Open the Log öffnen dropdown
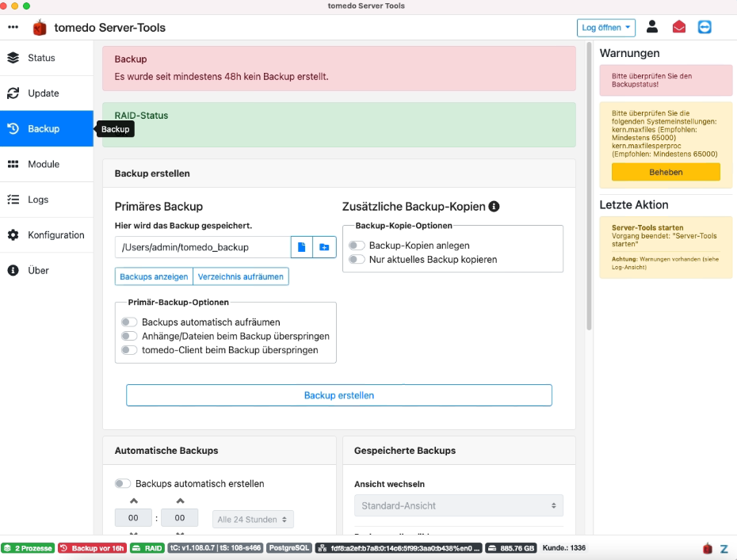Viewport: 737px width, 560px height. [606, 28]
